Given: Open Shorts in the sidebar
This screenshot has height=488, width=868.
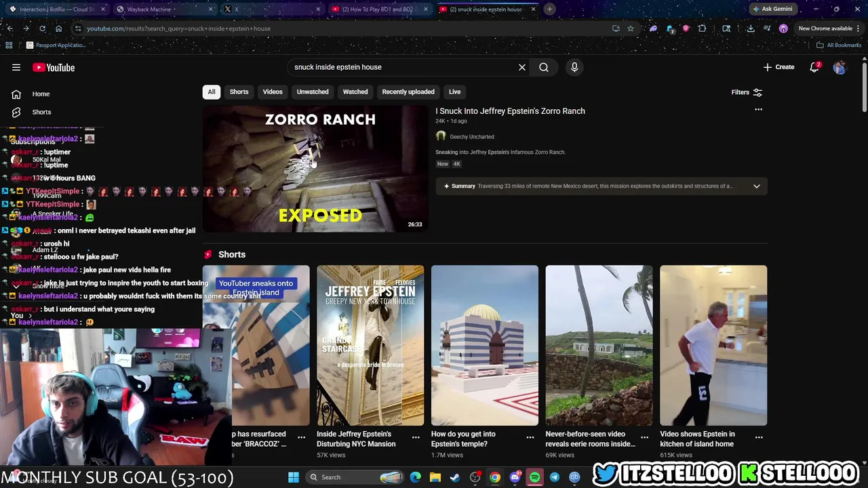Looking at the screenshot, I should coord(41,112).
